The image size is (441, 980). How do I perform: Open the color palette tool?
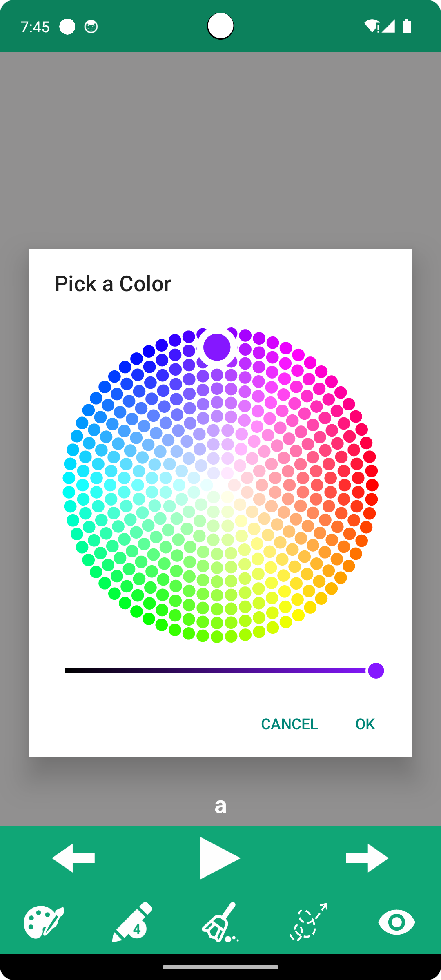[x=44, y=922]
